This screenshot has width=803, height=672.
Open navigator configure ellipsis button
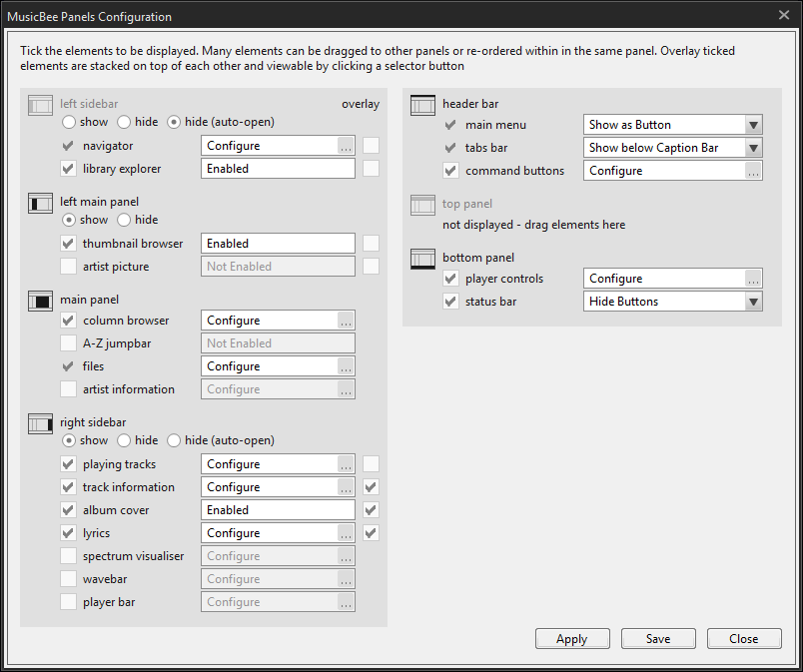(x=347, y=146)
